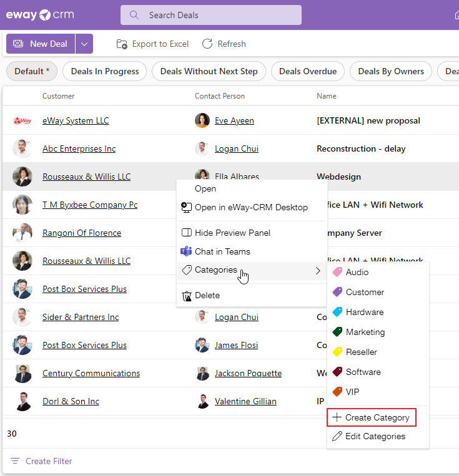Screen dimensions: 459x476
Task: Open T M Byxbee Company Pc link
Action: [90, 205]
